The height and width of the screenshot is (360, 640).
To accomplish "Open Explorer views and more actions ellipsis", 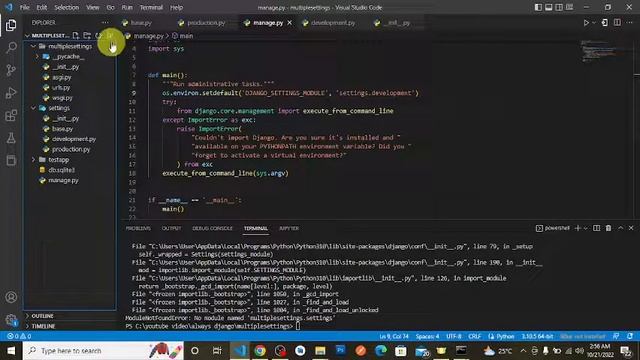I will click(x=105, y=22).
